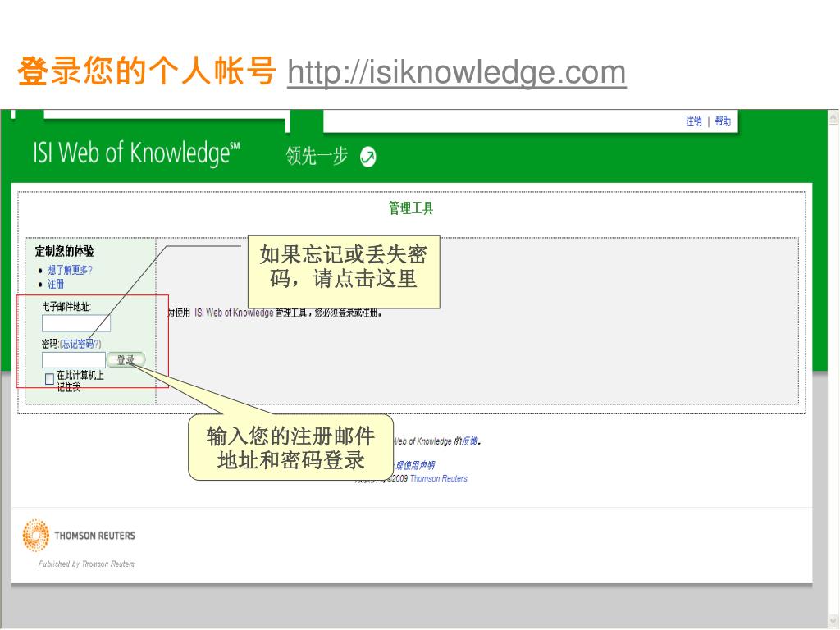
Task: Open the Thomson Reuters copyright link
Action: [x=438, y=479]
